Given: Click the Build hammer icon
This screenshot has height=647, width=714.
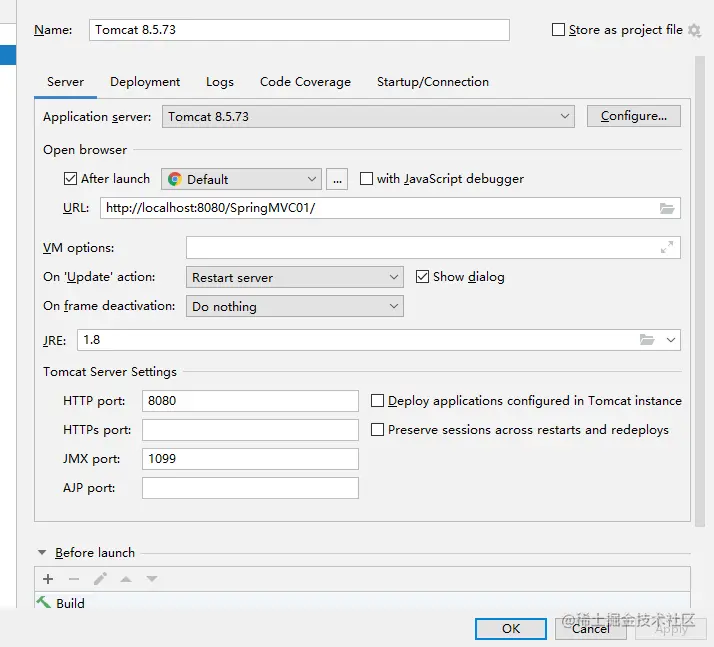Looking at the screenshot, I should tap(44, 602).
